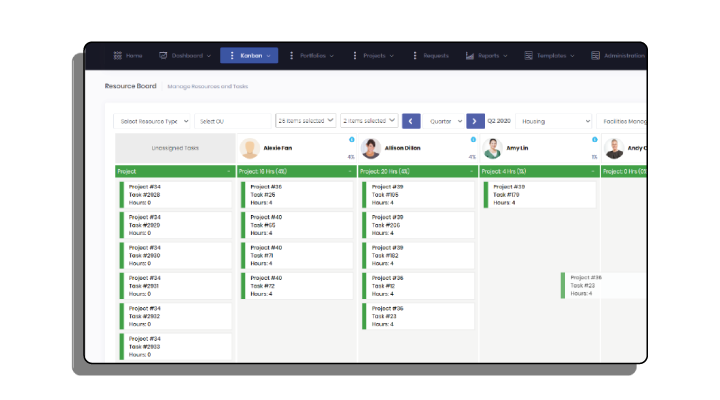Viewport: 720px width, 400px height.
Task: Select Task #182 card under Allison Dillon
Action: pos(418,255)
